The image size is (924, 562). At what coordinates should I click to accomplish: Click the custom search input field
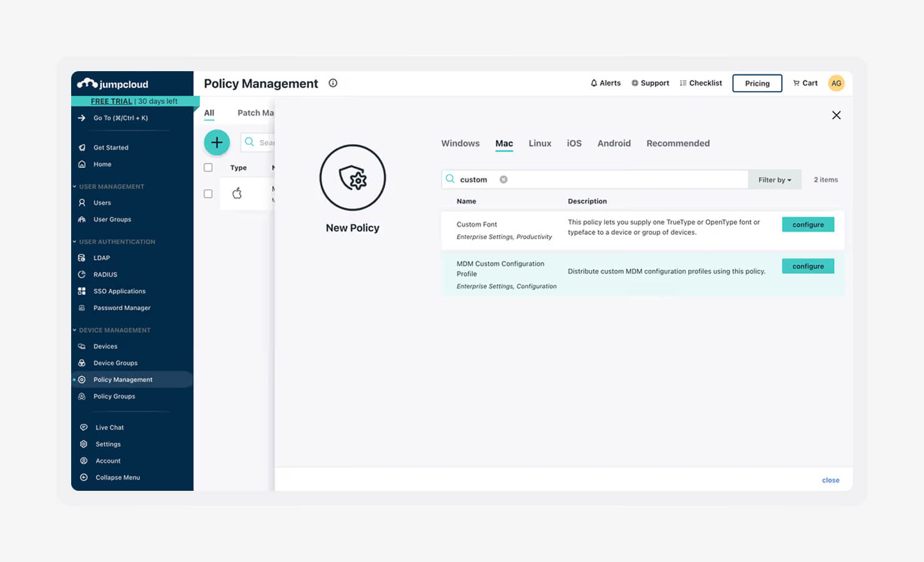[595, 180]
